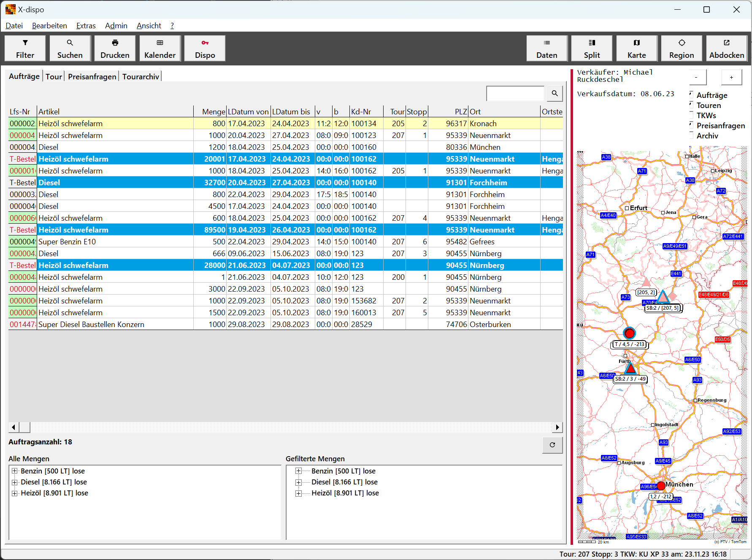Sort by the LDatum von column header
The image size is (752, 560).
[249, 112]
